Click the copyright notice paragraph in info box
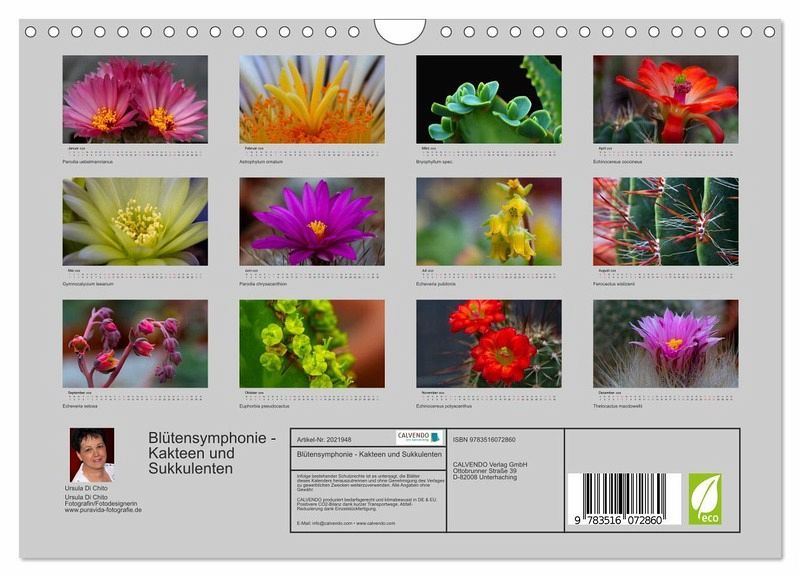 [x=370, y=482]
